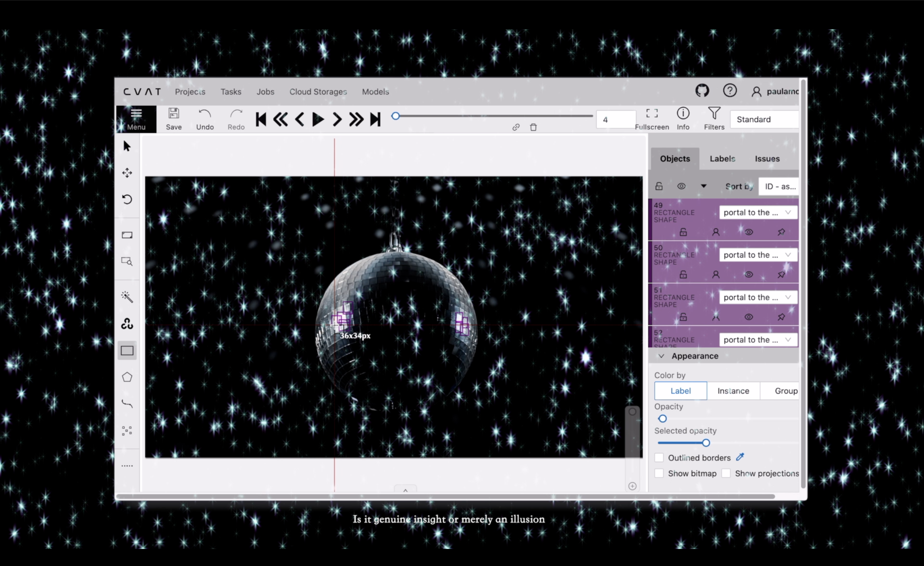This screenshot has width=924, height=566.
Task: Select the draw polygon tool
Action: [x=127, y=377]
